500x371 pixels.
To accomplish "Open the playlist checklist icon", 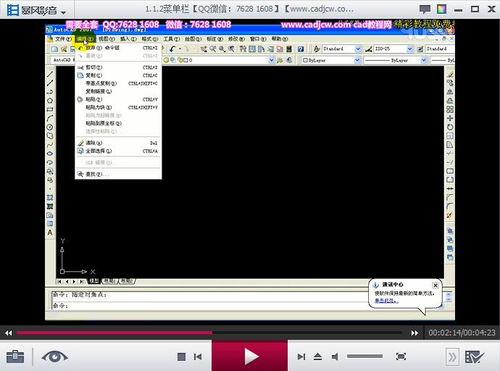I will pos(474,357).
